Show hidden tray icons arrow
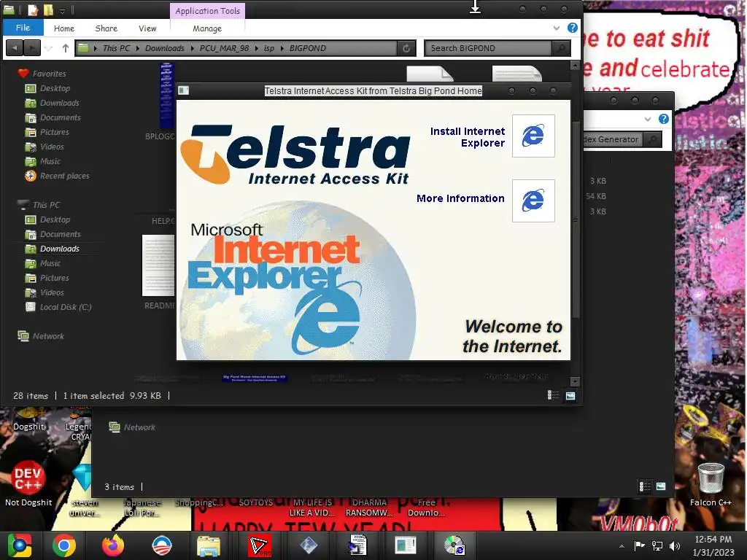 tap(622, 545)
